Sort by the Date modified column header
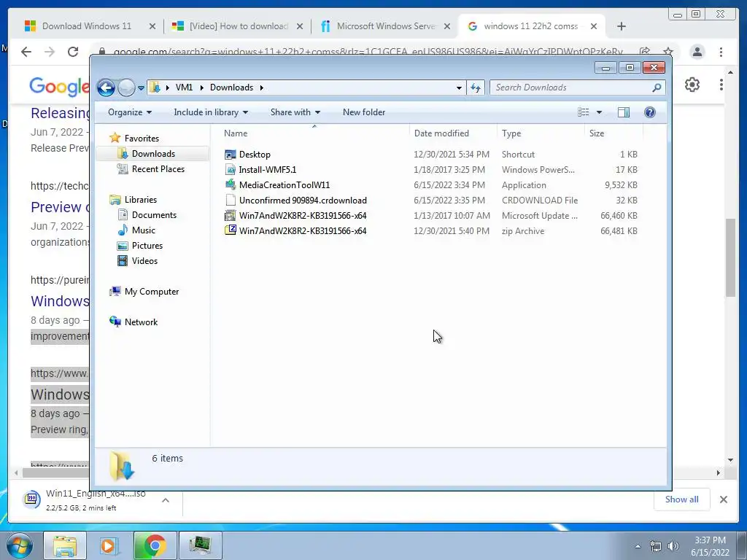Screen dimensions: 747x560 [x=453, y=133]
